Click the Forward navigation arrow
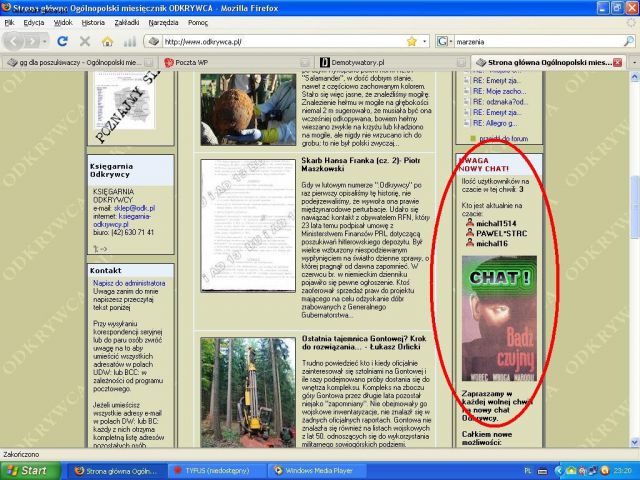This screenshot has width=640, height=480. coord(31,41)
